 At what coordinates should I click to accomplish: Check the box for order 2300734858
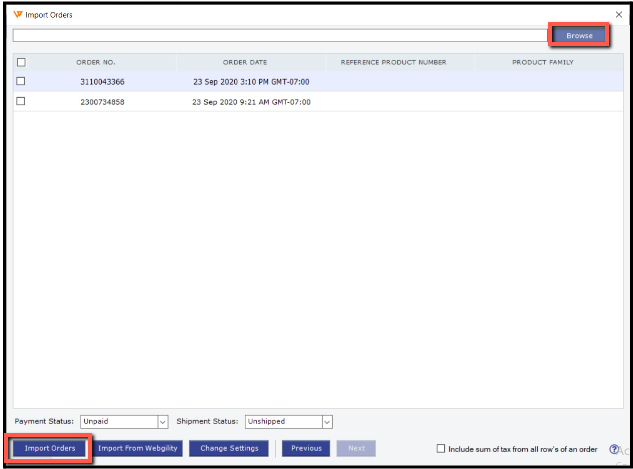coord(21,101)
